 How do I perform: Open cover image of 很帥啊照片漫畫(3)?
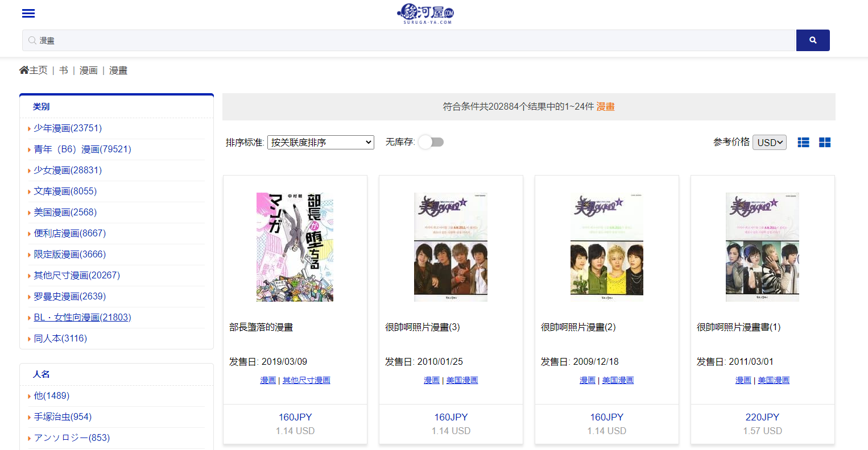pyautogui.click(x=450, y=247)
